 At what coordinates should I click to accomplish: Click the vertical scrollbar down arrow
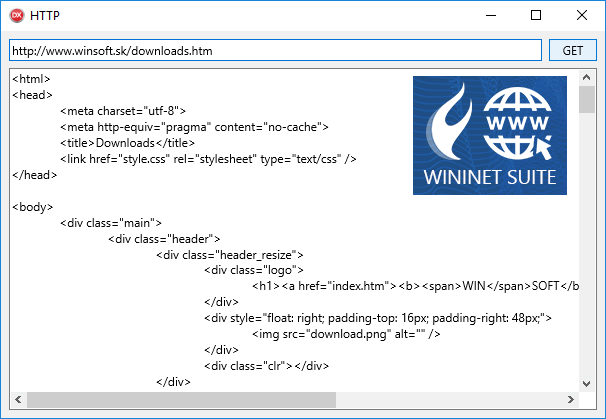(586, 384)
